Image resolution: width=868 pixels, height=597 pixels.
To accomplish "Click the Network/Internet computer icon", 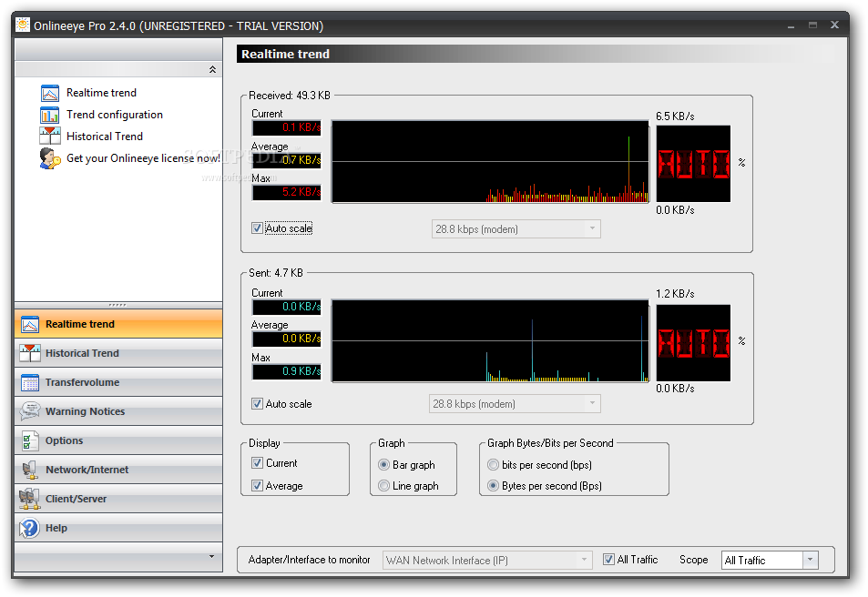I will tap(30, 470).
